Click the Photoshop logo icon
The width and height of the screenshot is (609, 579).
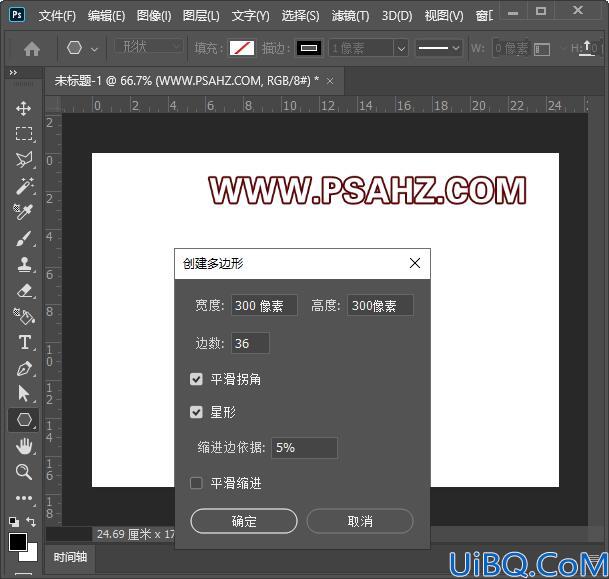tap(17, 15)
